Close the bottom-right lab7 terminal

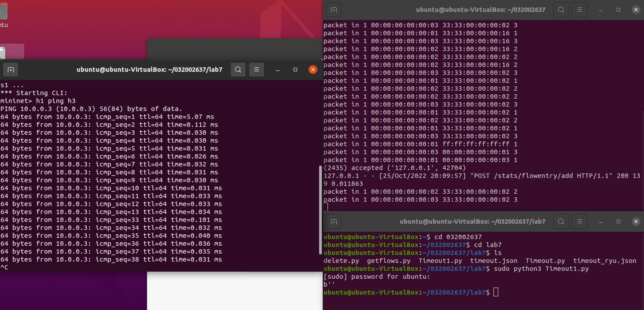point(636,221)
